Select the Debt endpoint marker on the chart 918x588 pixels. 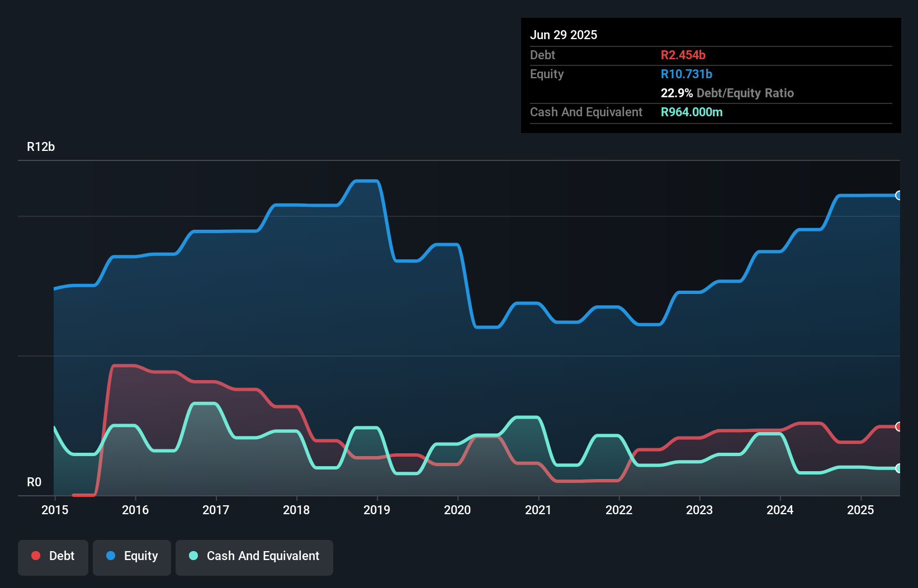(898, 426)
